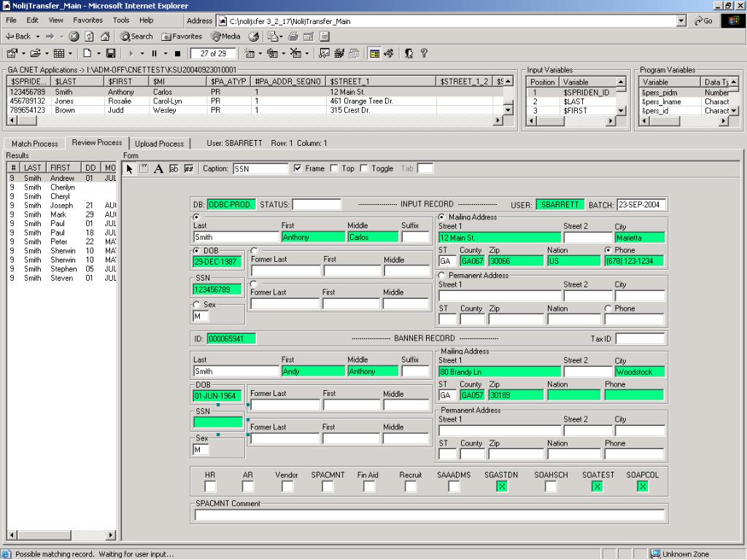
Task: Click the highlighted yellow form view icon
Action: (374, 53)
